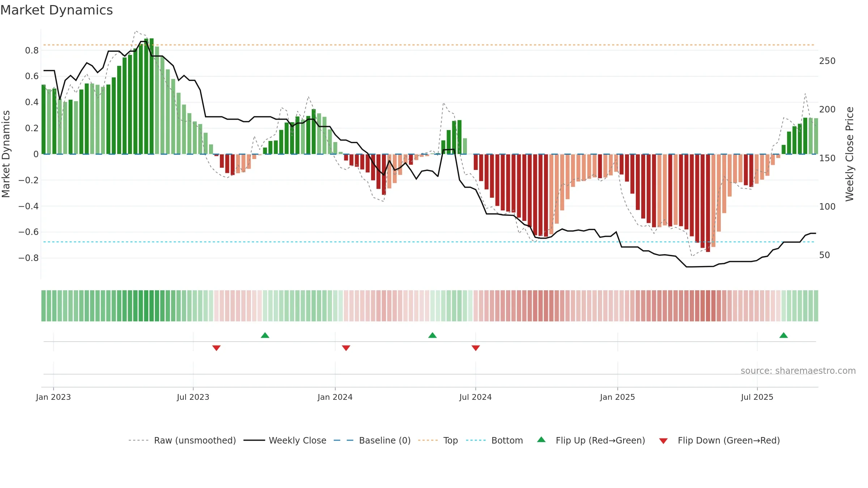Click the Jan 2024 x-axis label
Screen dimensions: 868x488
coord(335,397)
